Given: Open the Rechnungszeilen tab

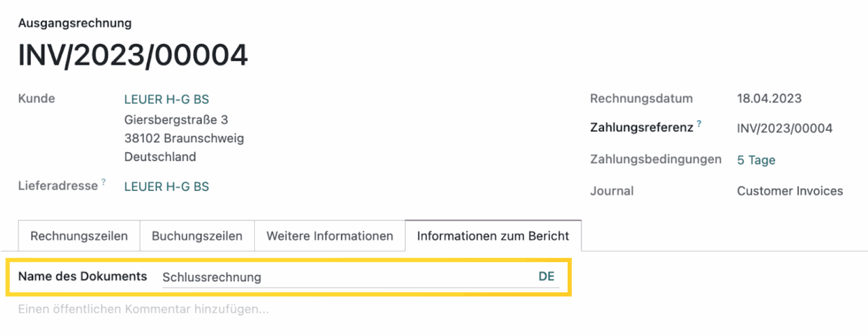Looking at the screenshot, I should tap(79, 236).
